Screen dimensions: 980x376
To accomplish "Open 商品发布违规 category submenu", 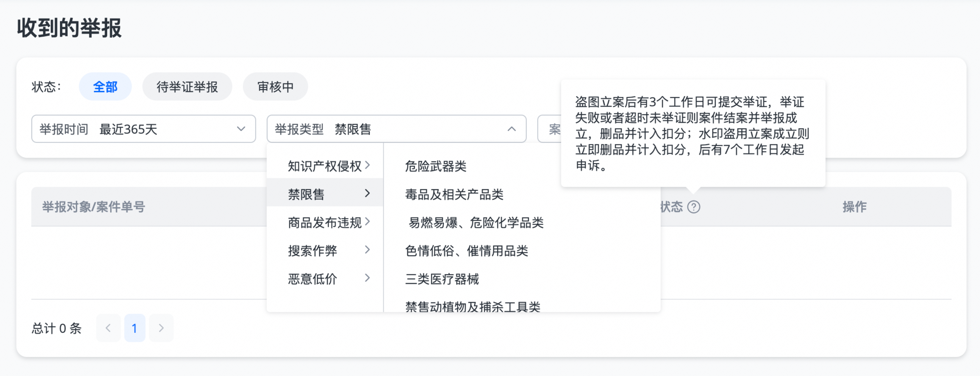I will (325, 222).
